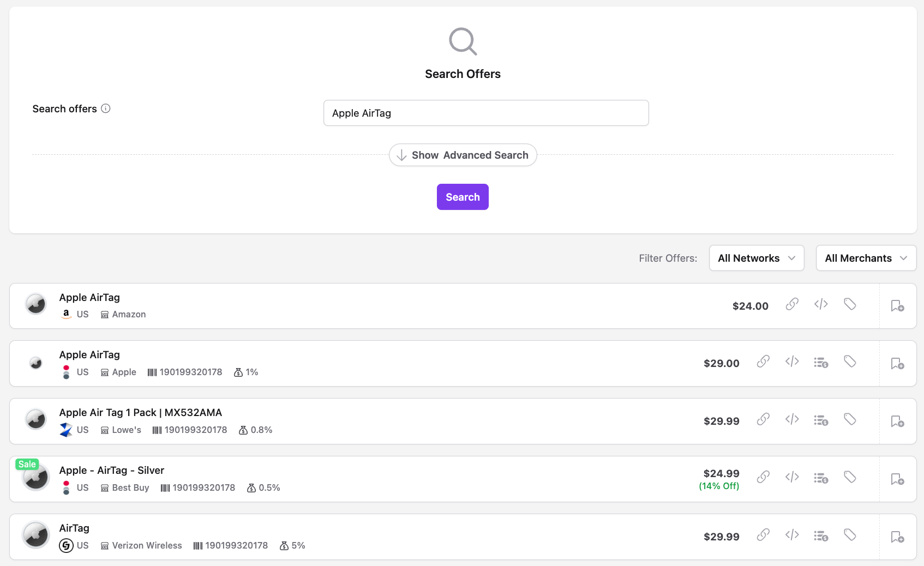Click the 5% commission rate on Verizon offer
The width and height of the screenshot is (924, 566).
coord(298,546)
